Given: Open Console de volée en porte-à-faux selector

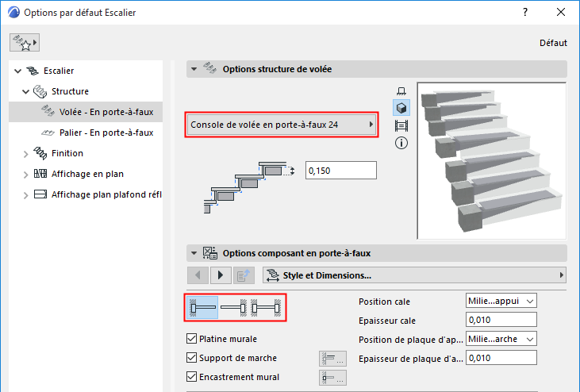Looking at the screenshot, I should click(280, 125).
